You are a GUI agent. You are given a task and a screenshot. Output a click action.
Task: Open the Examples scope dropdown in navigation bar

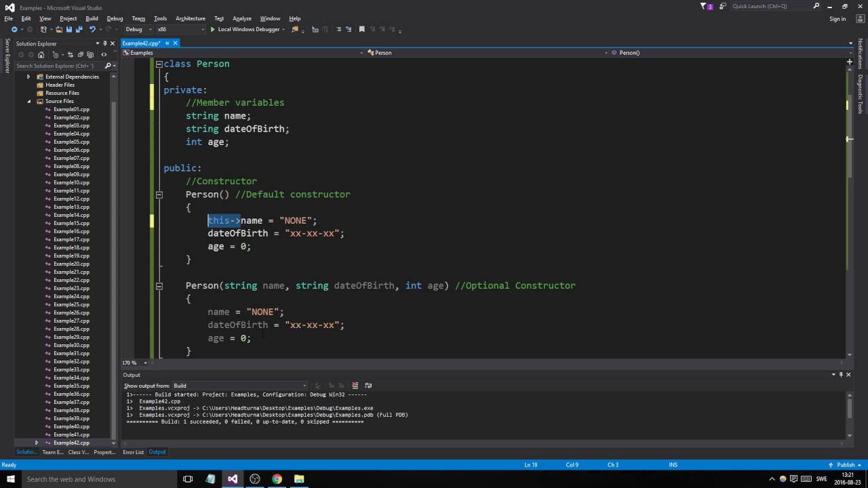pyautogui.click(x=243, y=53)
